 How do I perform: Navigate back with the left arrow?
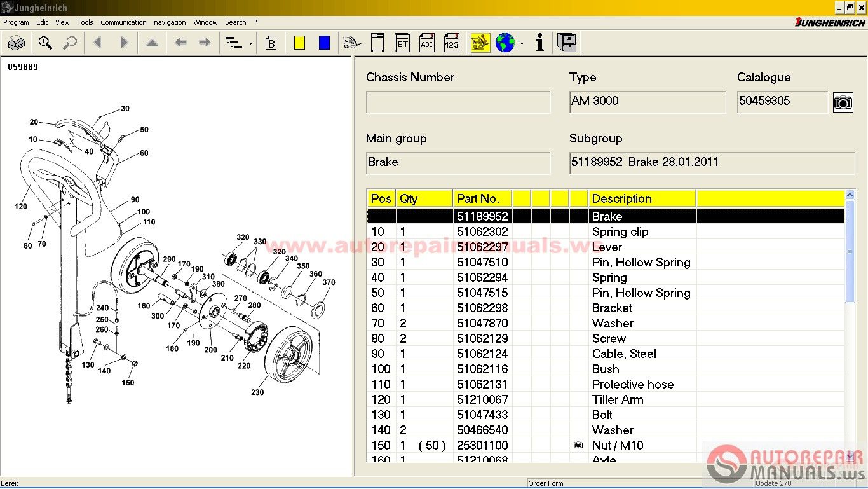coord(180,43)
